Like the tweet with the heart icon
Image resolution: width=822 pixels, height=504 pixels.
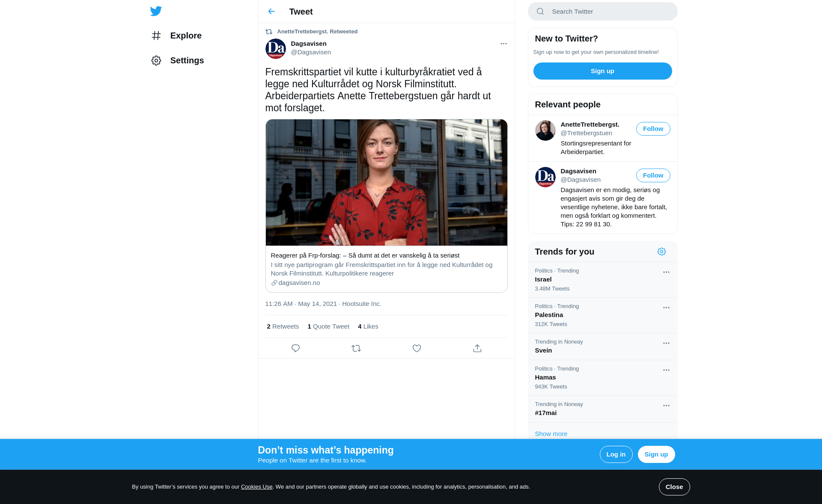click(x=417, y=348)
